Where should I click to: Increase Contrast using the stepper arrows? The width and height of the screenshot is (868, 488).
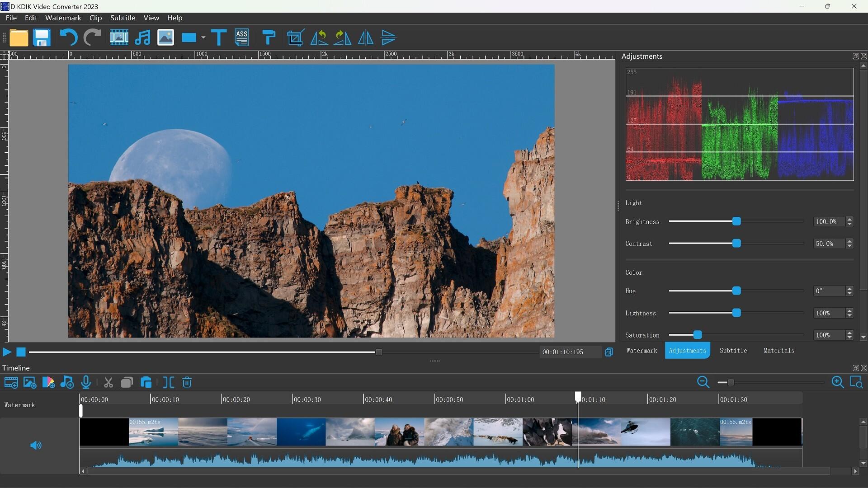(x=849, y=241)
